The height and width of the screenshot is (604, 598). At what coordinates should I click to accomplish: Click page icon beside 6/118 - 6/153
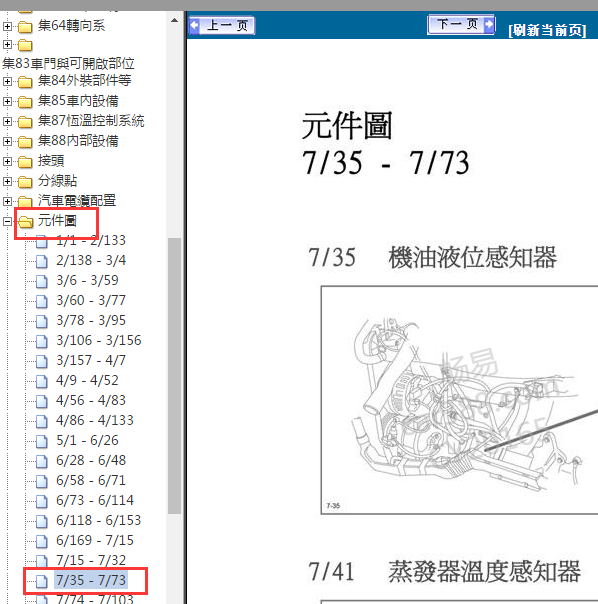coord(42,522)
